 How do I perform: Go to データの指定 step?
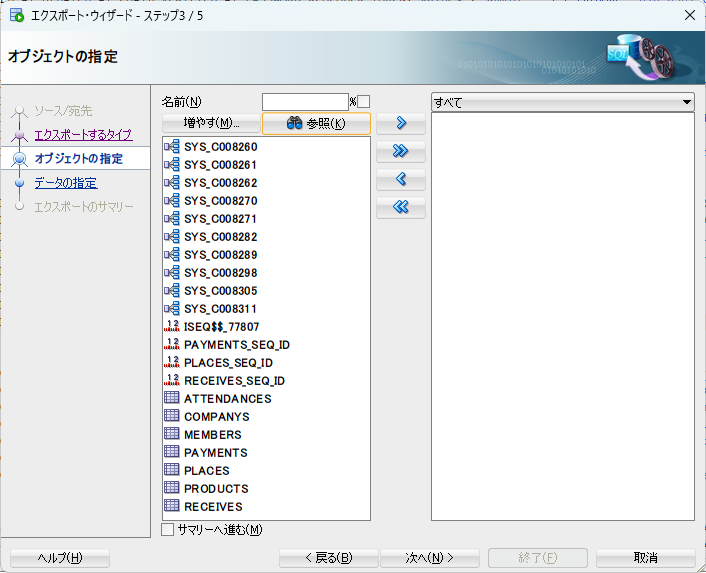(x=66, y=182)
